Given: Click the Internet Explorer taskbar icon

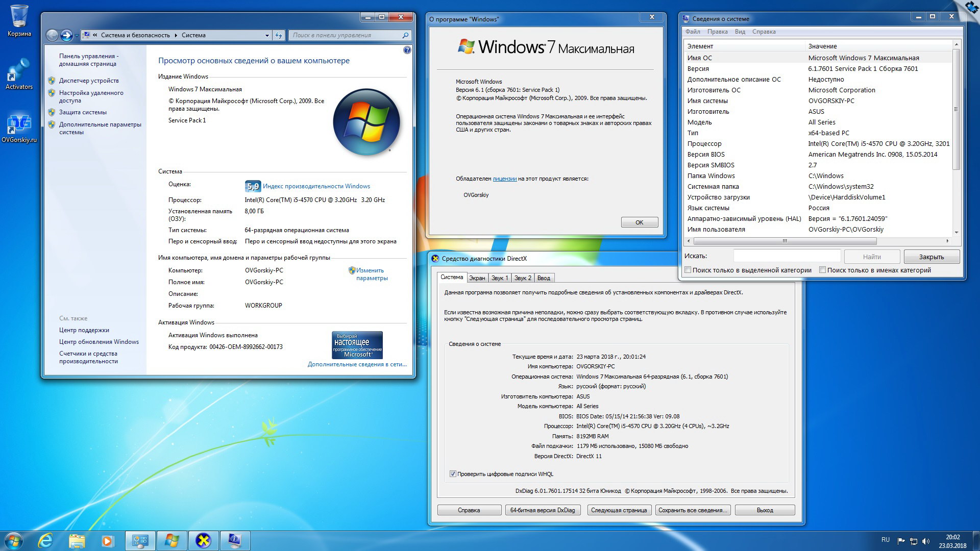Looking at the screenshot, I should (46, 540).
